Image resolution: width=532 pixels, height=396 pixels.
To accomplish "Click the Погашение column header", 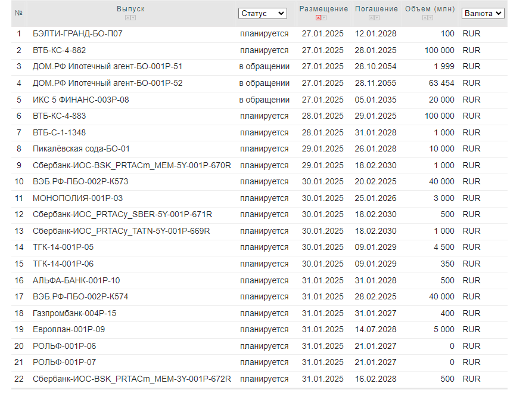I will (377, 9).
